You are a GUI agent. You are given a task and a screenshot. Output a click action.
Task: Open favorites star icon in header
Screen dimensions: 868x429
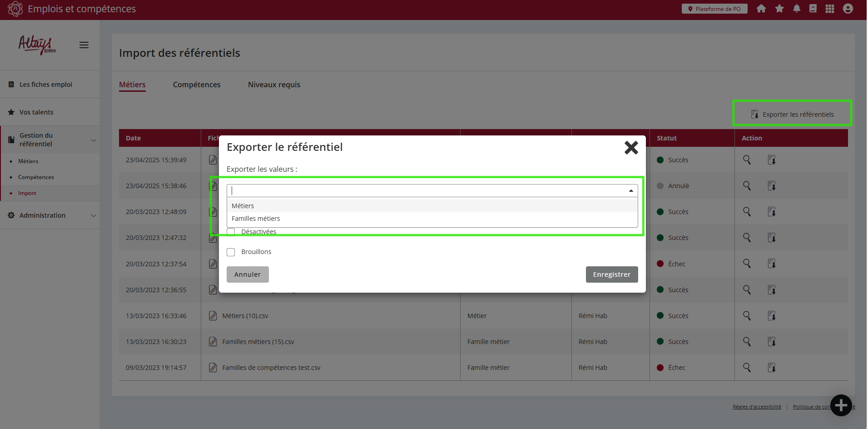[779, 9]
